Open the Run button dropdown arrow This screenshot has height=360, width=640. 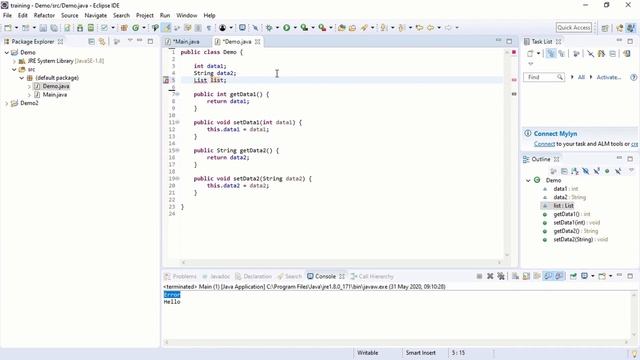[295, 28]
